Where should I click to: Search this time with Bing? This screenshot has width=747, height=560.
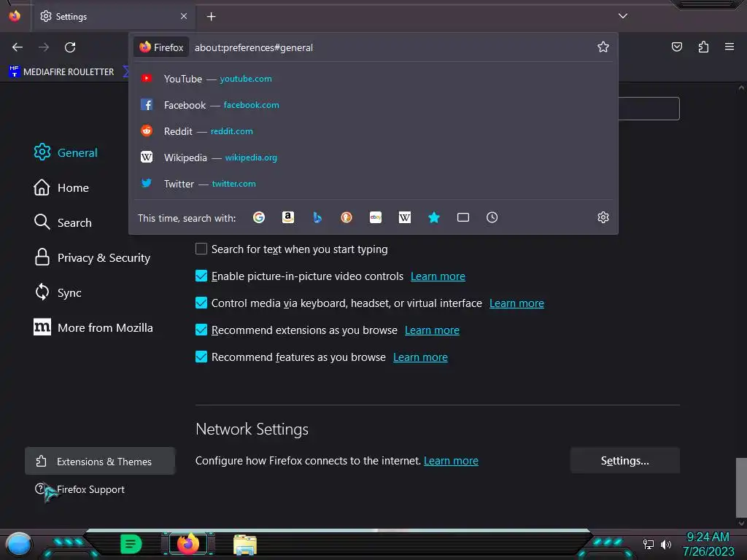coord(317,217)
